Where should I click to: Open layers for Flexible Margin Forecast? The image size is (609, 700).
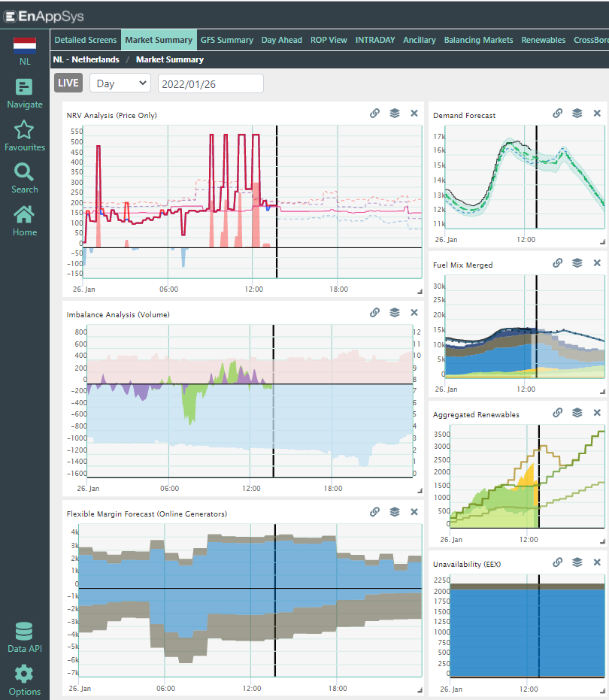[395, 512]
